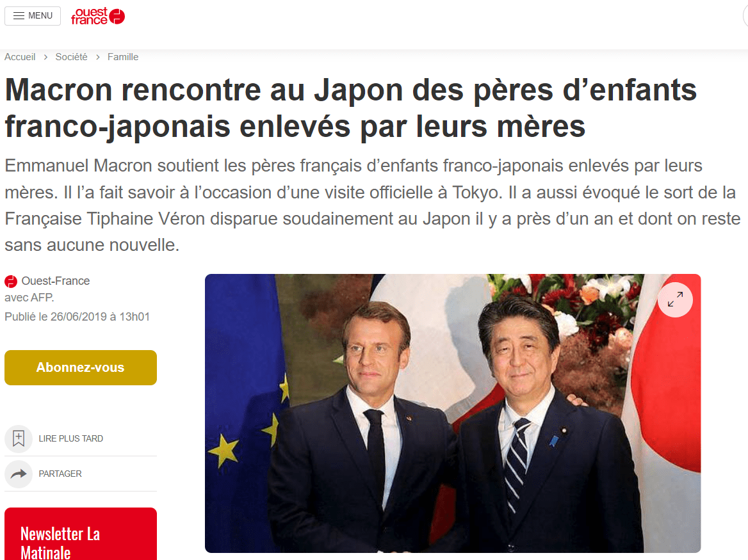Select the PARTAGER label

pos(60,474)
